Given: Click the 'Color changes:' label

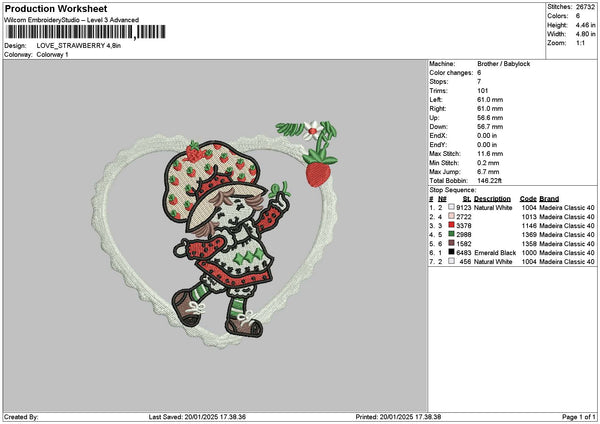Looking at the screenshot, I should 451,73.
